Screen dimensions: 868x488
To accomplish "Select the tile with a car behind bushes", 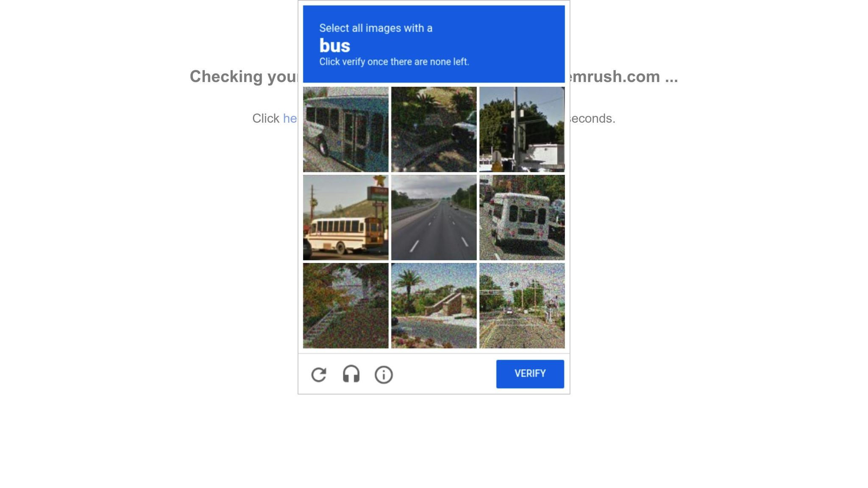I will pos(434,130).
